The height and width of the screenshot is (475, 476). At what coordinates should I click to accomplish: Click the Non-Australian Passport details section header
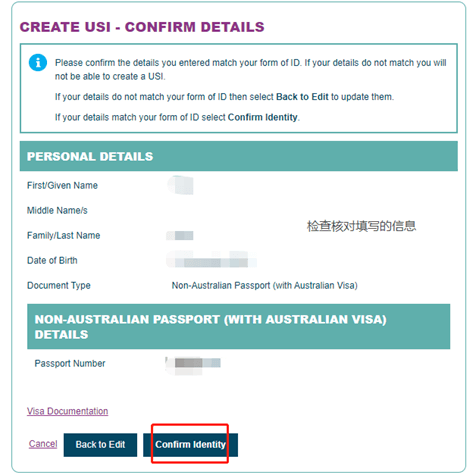(239, 327)
